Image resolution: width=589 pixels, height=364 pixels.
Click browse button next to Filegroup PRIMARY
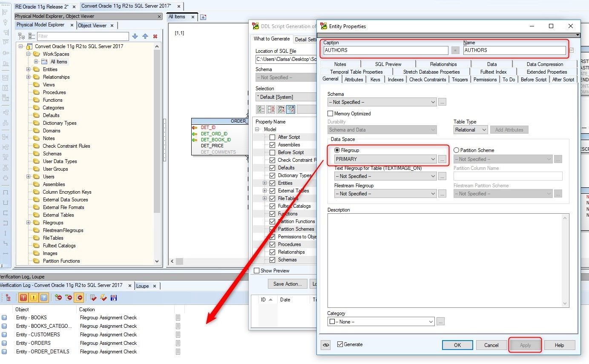[442, 159]
